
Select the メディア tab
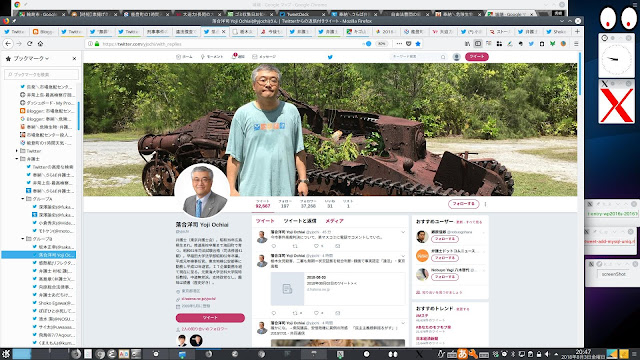(x=334, y=221)
